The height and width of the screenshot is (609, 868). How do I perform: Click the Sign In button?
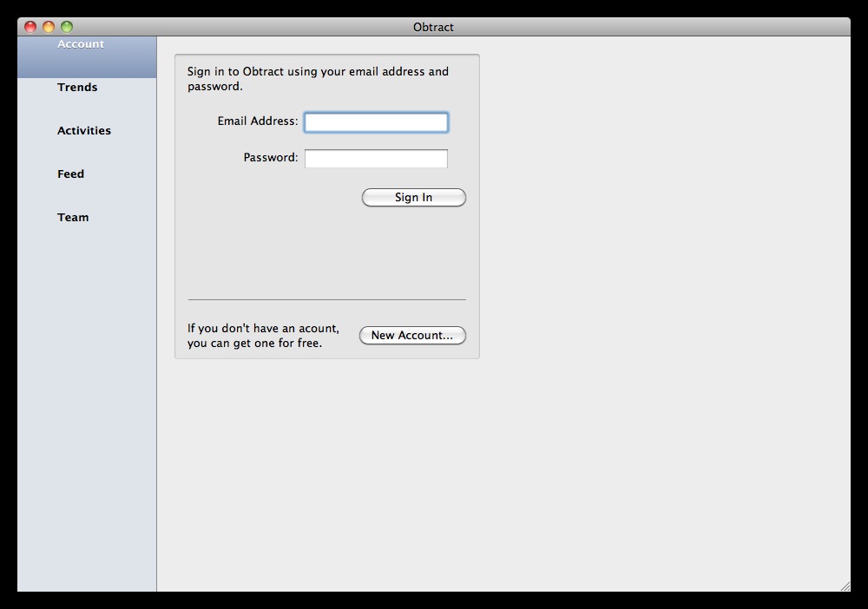click(x=413, y=198)
